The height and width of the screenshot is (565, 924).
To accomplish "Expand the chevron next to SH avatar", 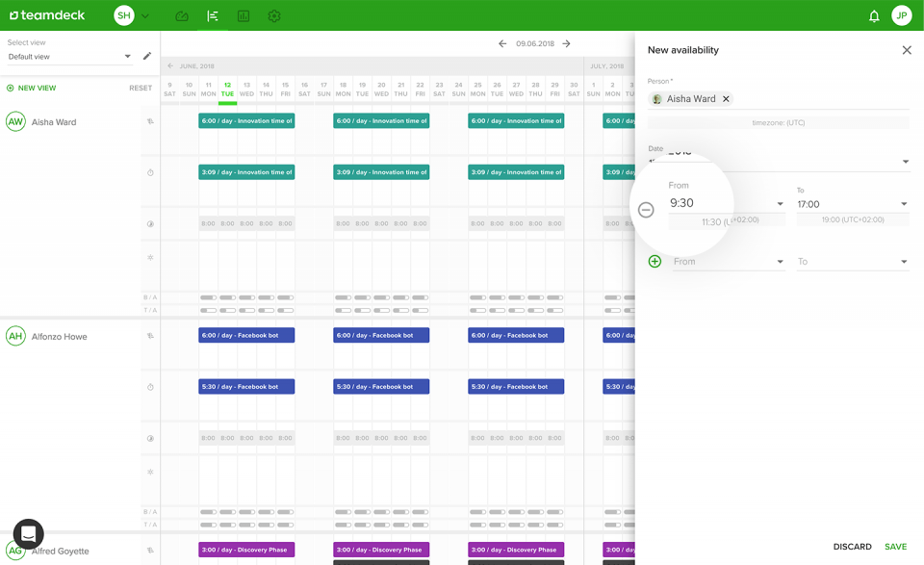I will tap(145, 16).
